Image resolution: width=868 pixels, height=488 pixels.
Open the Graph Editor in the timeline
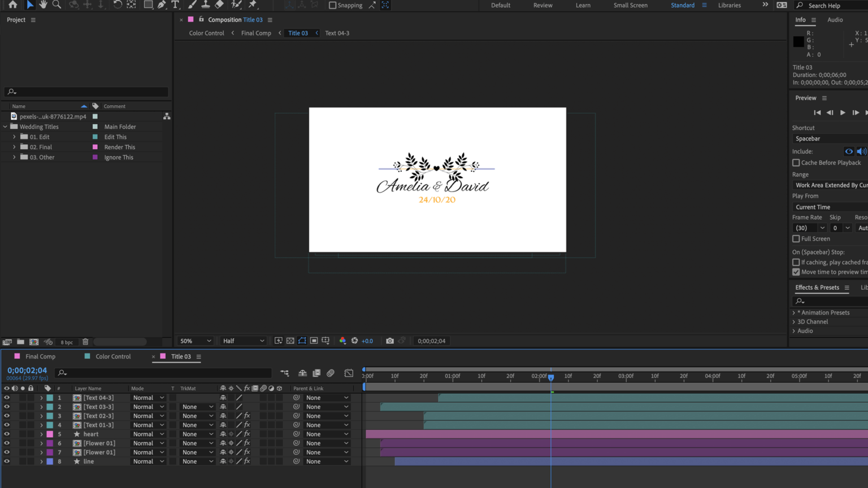(x=349, y=373)
